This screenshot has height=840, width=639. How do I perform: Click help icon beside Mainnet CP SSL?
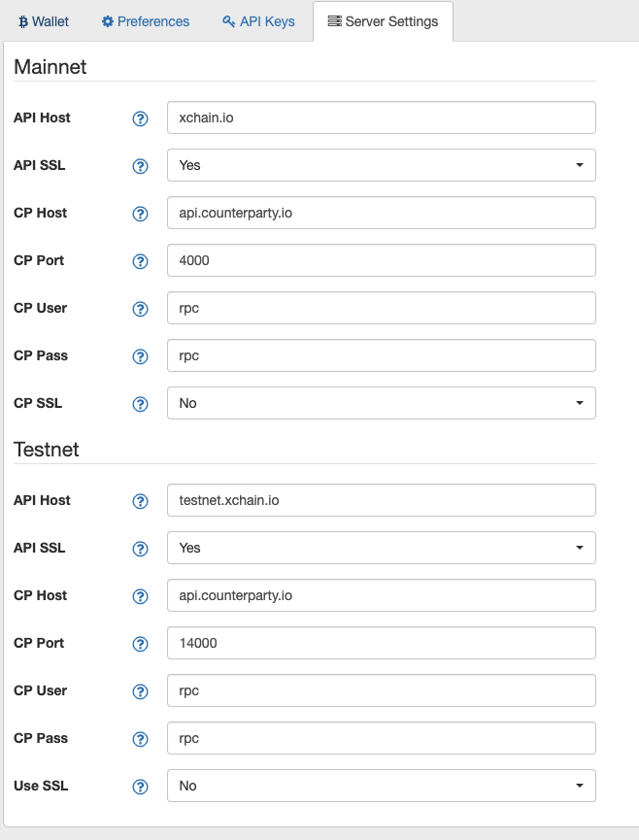pos(141,404)
